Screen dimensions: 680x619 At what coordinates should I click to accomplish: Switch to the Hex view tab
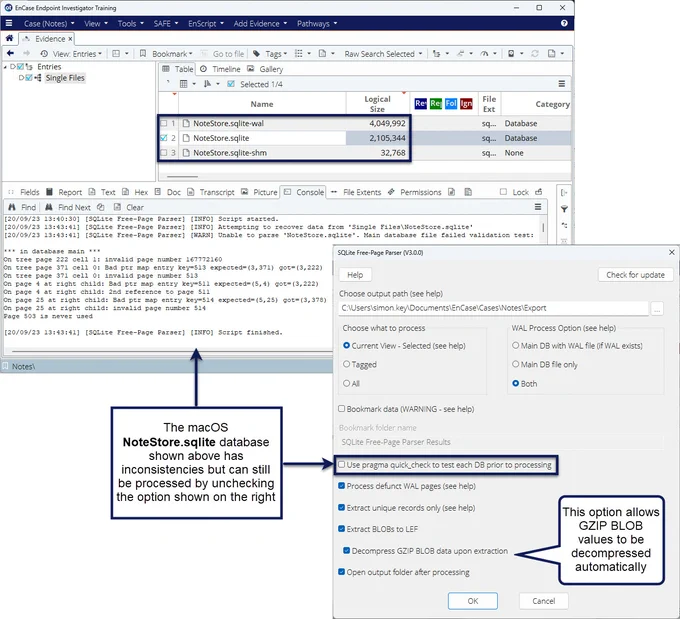(x=135, y=192)
